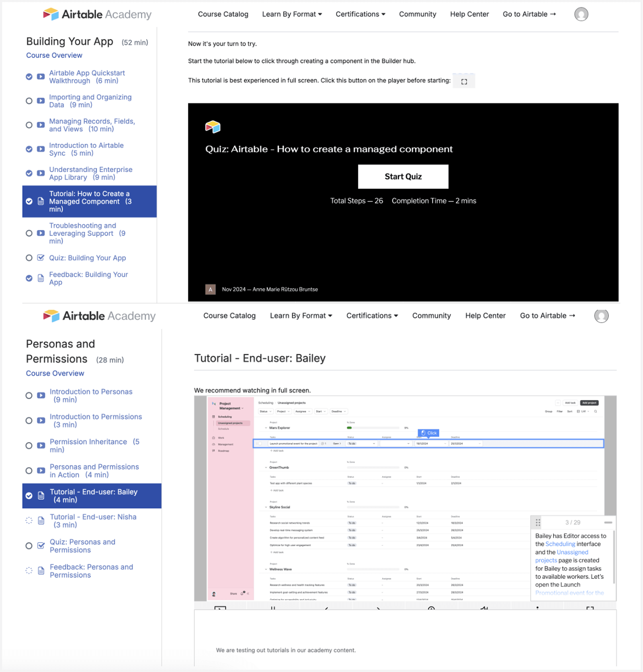Click the blue Scheduling link in the step panel
643x672 pixels.
coord(560,544)
